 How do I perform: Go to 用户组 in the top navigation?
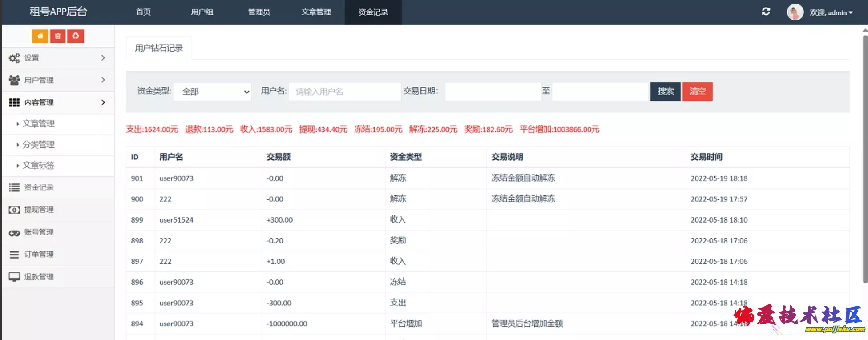coord(202,12)
